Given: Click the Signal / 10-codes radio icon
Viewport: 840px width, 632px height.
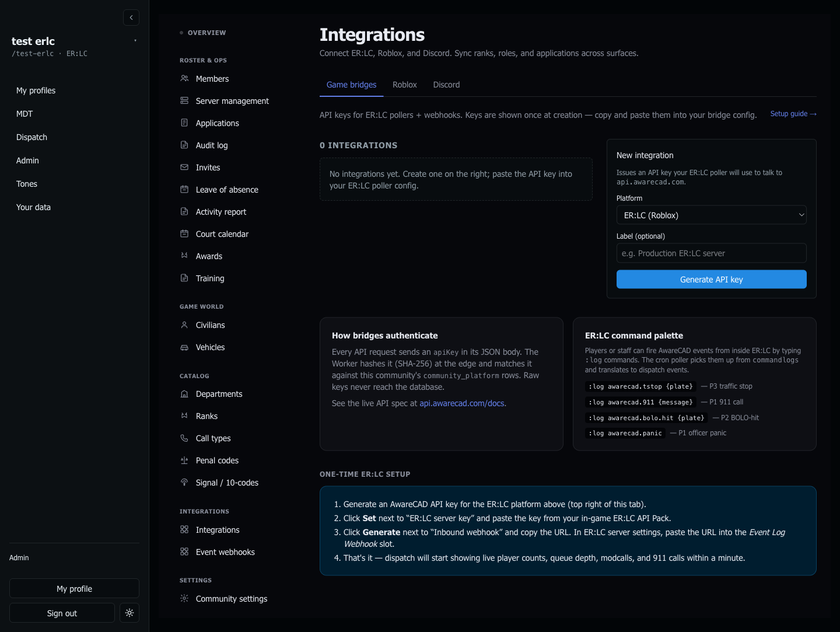Looking at the screenshot, I should [x=184, y=482].
